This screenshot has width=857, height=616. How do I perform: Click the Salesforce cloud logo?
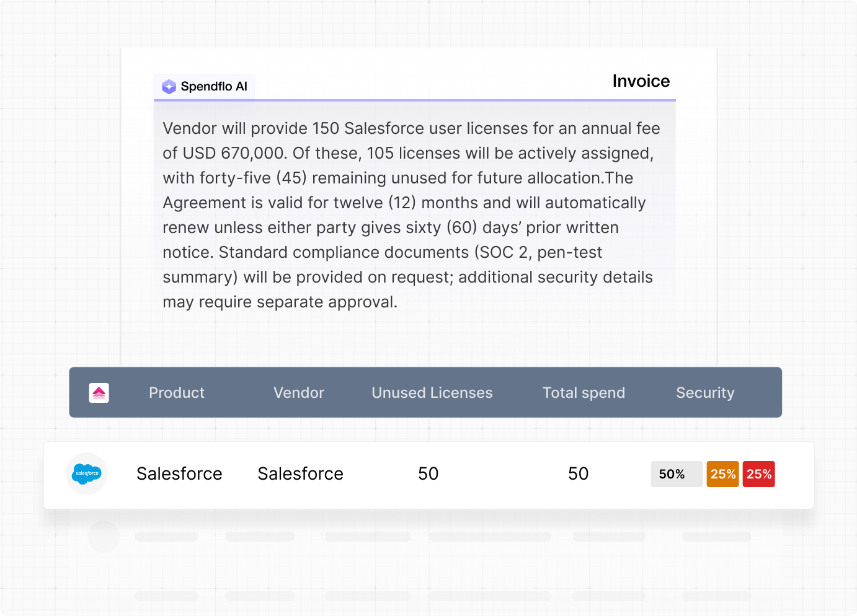tap(87, 473)
